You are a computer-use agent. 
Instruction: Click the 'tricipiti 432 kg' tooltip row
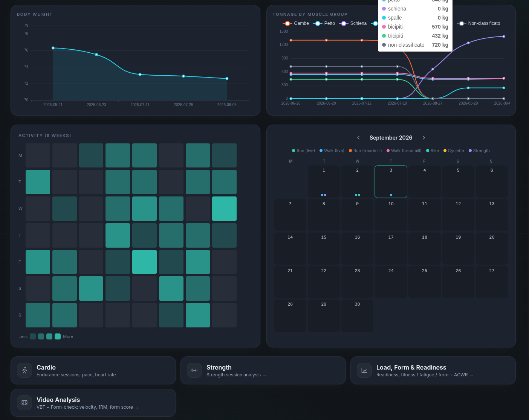pos(415,36)
